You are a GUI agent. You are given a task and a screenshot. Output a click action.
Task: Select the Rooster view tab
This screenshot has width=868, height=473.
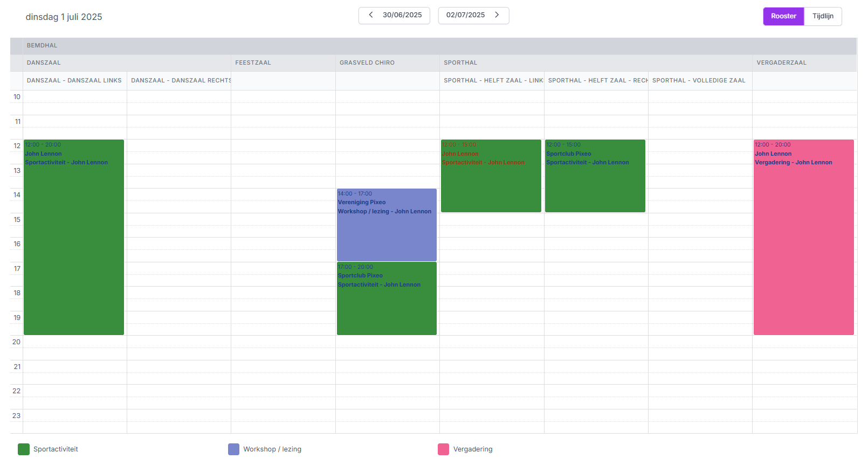783,16
